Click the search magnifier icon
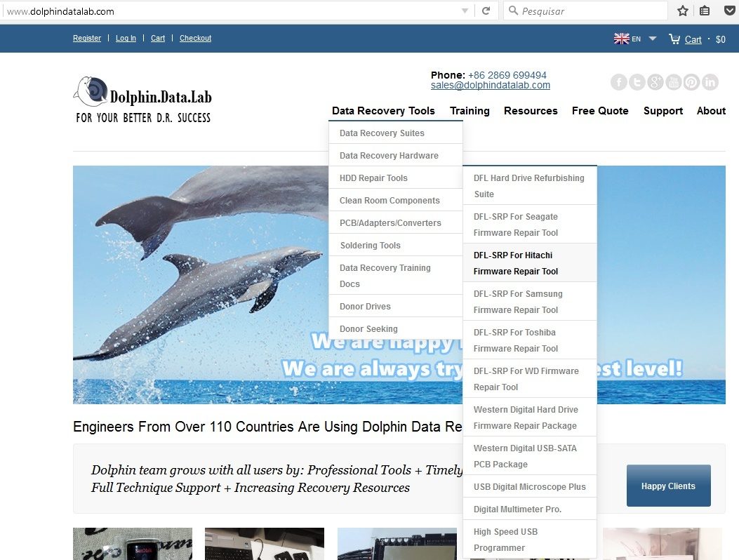Viewport: 739px width, 560px height. [513, 11]
